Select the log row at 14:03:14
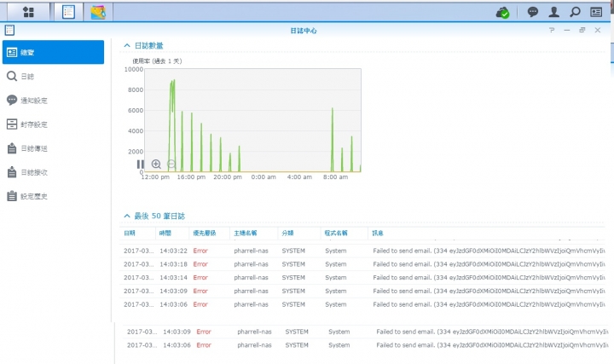This screenshot has width=614, height=364. pyautogui.click(x=362, y=278)
